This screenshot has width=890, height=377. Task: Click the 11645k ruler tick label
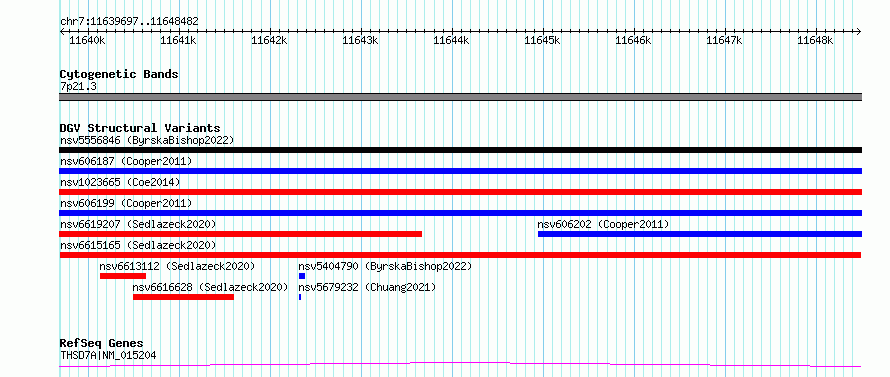click(542, 40)
